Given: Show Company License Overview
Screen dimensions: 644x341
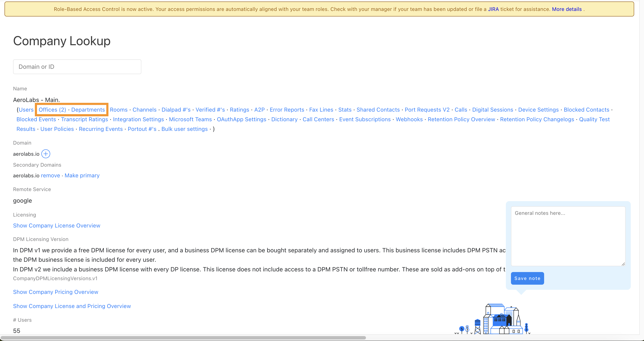Looking at the screenshot, I should pyautogui.click(x=57, y=226).
